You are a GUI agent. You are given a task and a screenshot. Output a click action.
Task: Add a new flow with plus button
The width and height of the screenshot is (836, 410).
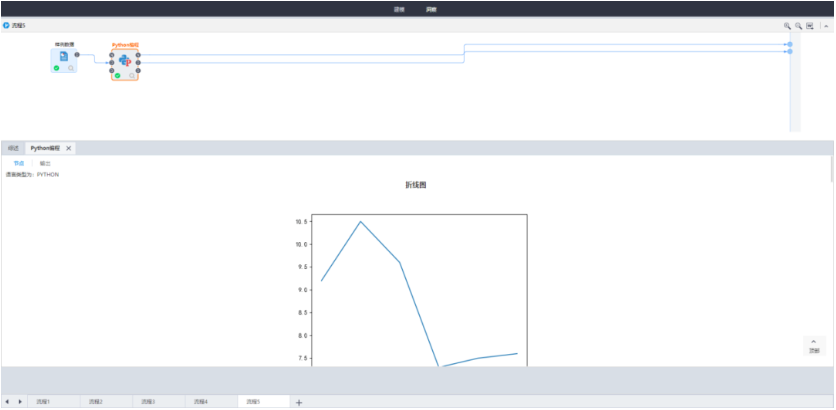point(299,402)
